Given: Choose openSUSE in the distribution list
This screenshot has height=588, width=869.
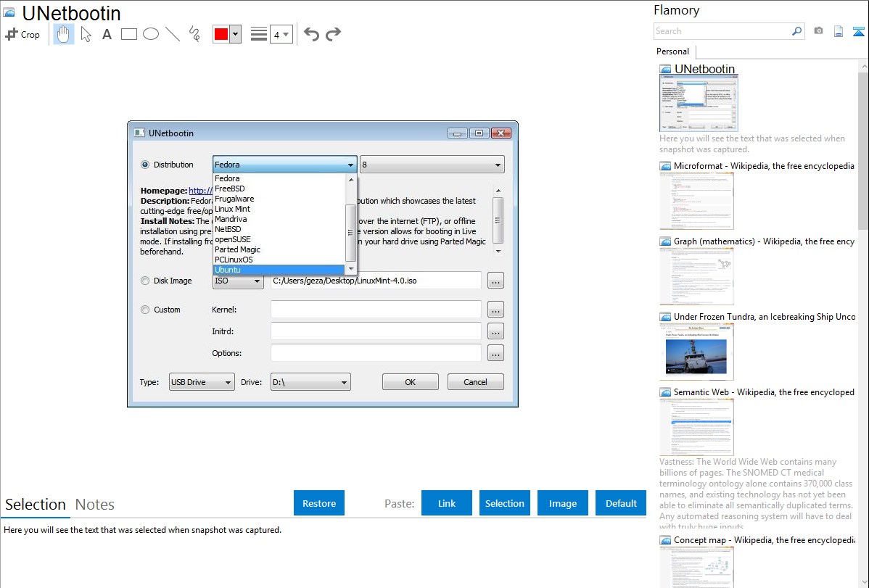Looking at the screenshot, I should 279,239.
